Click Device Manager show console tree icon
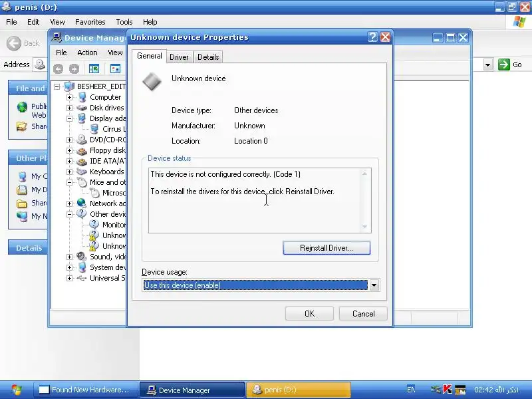The image size is (532, 399). (x=94, y=69)
